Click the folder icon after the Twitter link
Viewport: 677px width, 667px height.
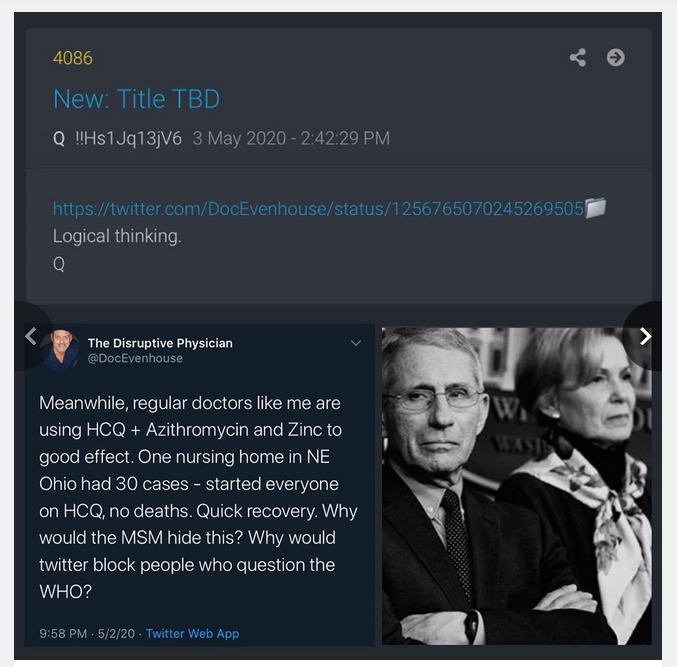(595, 208)
